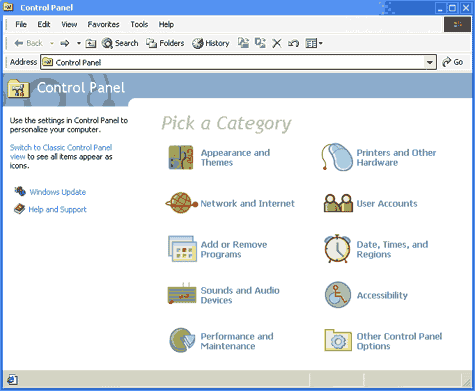This screenshot has width=475, height=391.
Task: Click the Up one level folder icon
Action: pyautogui.click(x=91, y=43)
